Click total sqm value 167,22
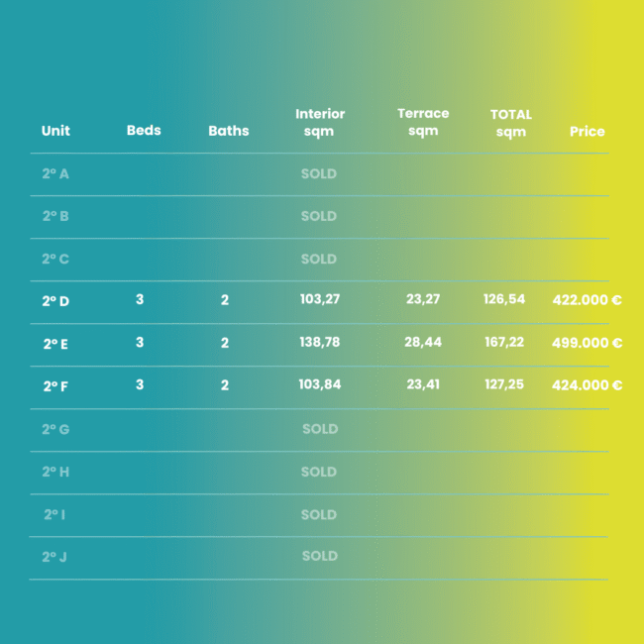644x644 pixels. click(x=504, y=342)
